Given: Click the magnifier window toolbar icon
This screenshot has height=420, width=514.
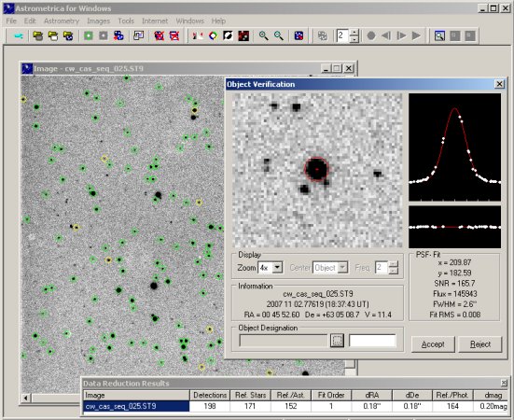Looking at the screenshot, I should click(439, 35).
